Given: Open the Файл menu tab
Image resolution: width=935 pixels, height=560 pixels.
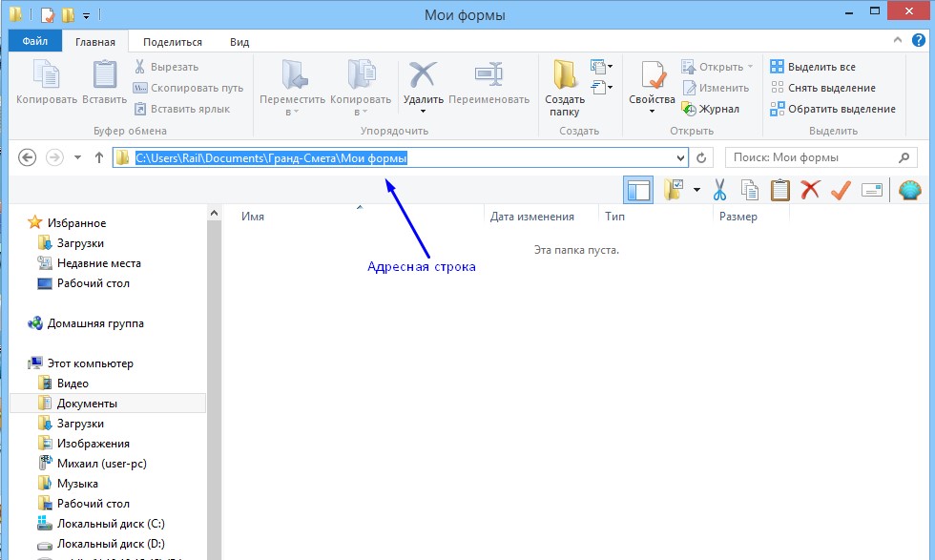Looking at the screenshot, I should point(35,41).
